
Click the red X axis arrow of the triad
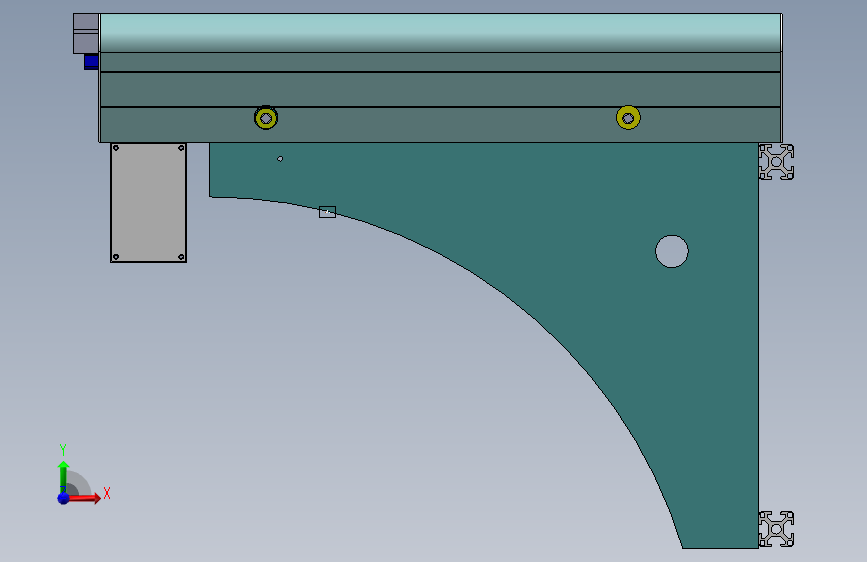click(85, 498)
